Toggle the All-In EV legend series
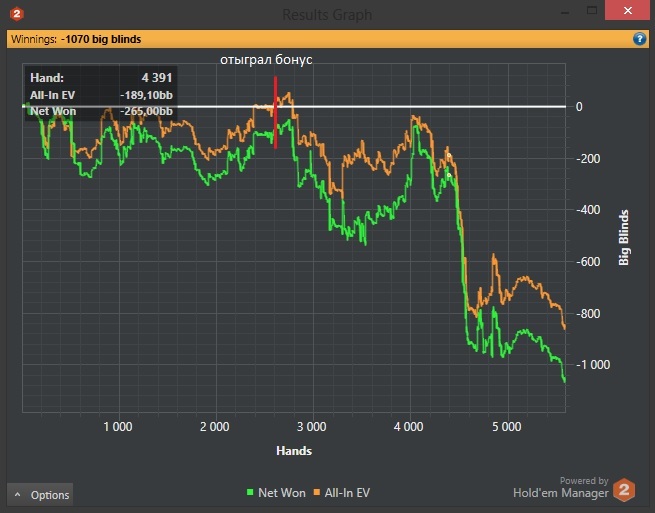This screenshot has width=655, height=513. pos(342,493)
